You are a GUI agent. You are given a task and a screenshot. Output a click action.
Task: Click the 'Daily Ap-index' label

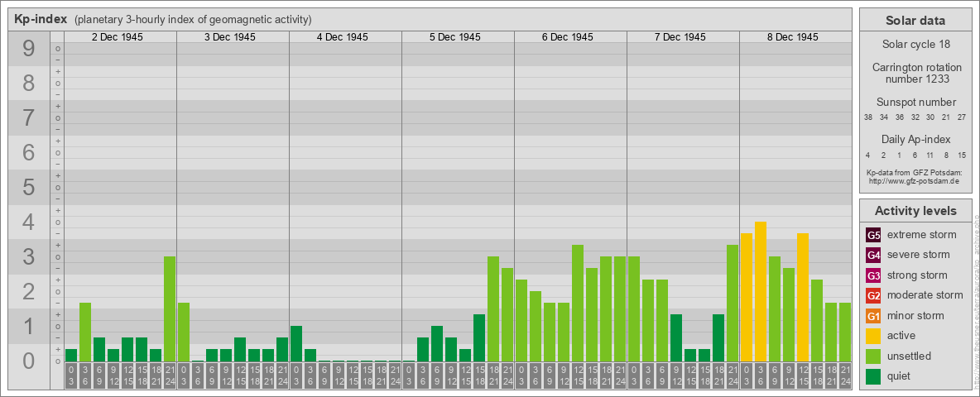pos(915,139)
